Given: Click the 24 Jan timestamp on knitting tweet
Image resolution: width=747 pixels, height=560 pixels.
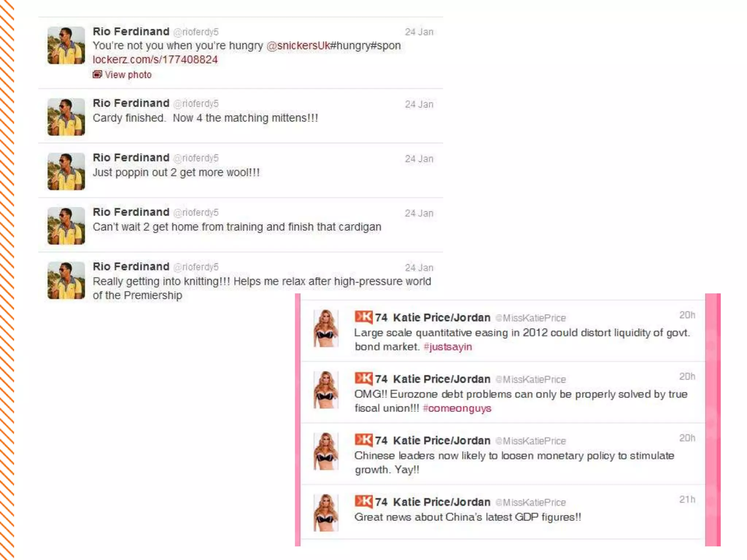Looking at the screenshot, I should (419, 268).
